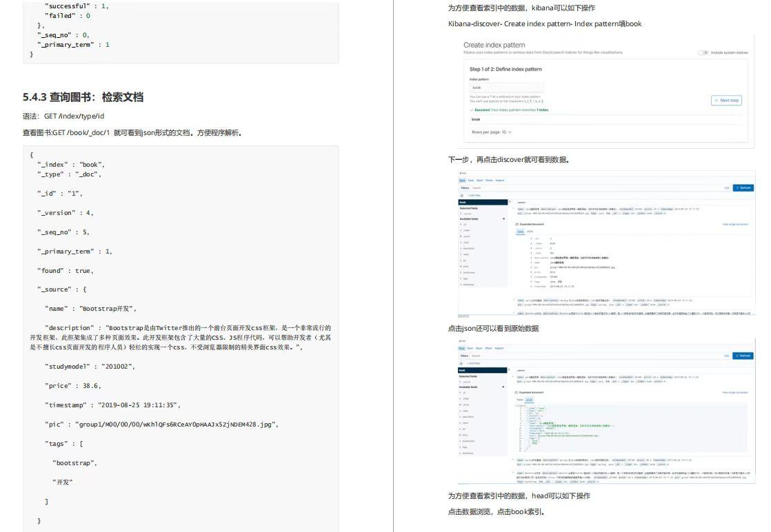Click the "_index" : "book" line in JSON response
Viewport: 771px width, 532px height.
click(x=71, y=165)
